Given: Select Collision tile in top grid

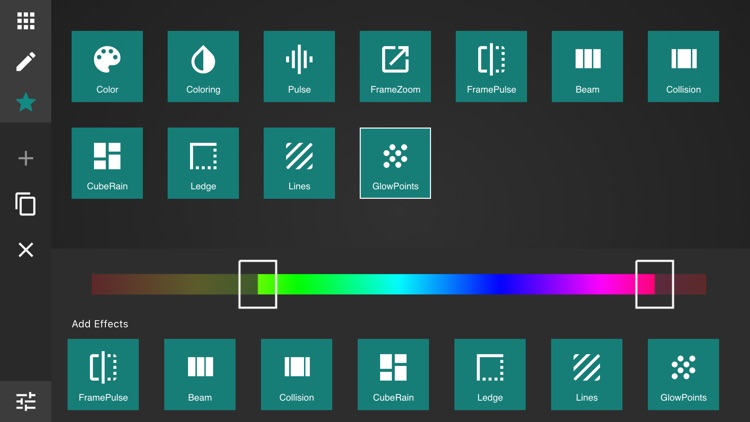Looking at the screenshot, I should (684, 67).
